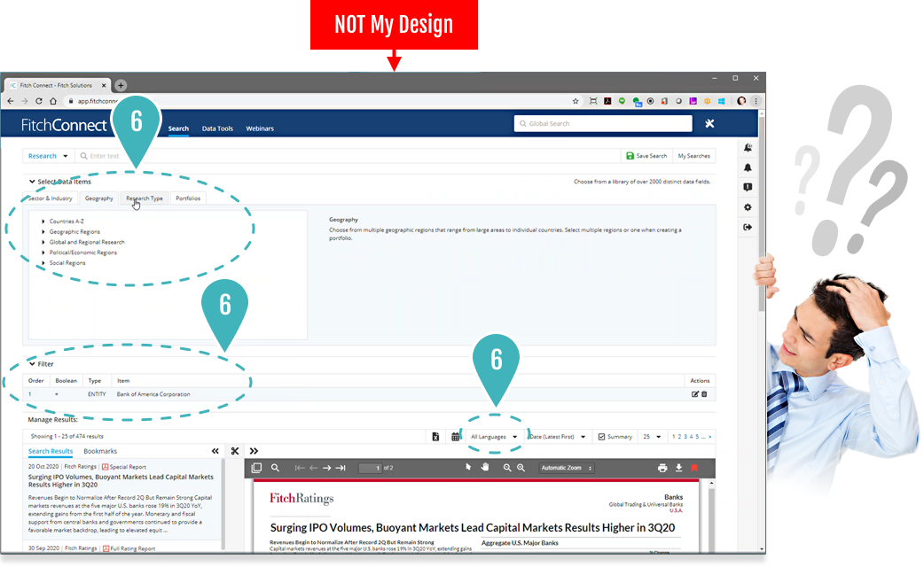Viewport: 924px width, 583px height.
Task: Click the sidebar alert megaphone icon
Action: (x=748, y=148)
